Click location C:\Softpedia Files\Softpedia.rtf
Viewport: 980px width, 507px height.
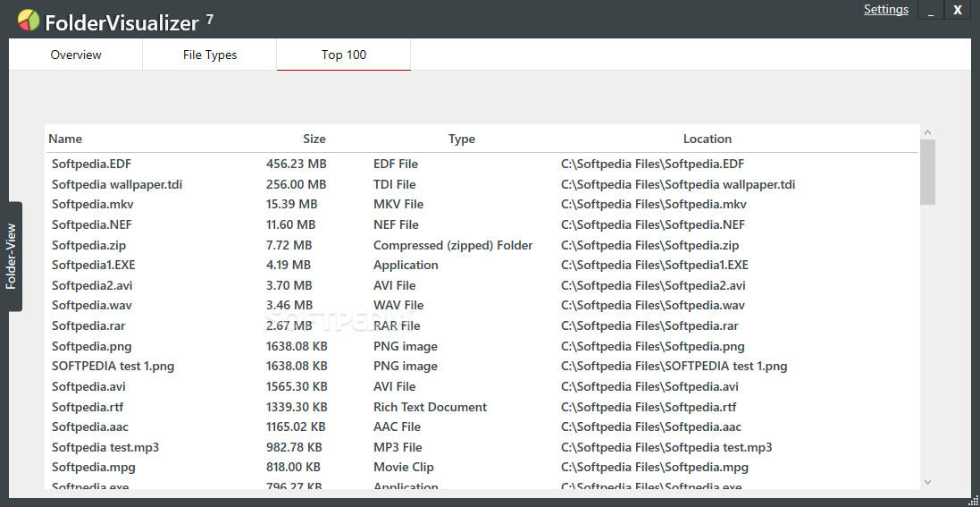pos(649,407)
